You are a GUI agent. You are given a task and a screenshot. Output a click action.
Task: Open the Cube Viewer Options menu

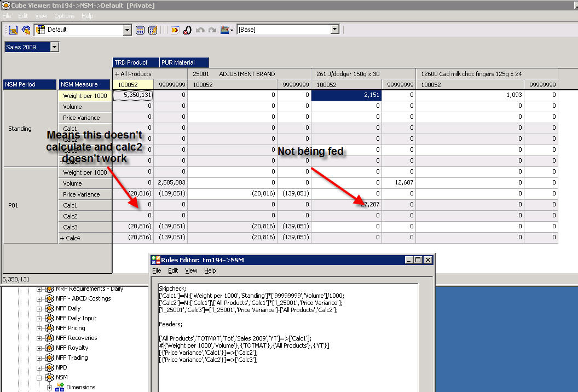(64, 16)
